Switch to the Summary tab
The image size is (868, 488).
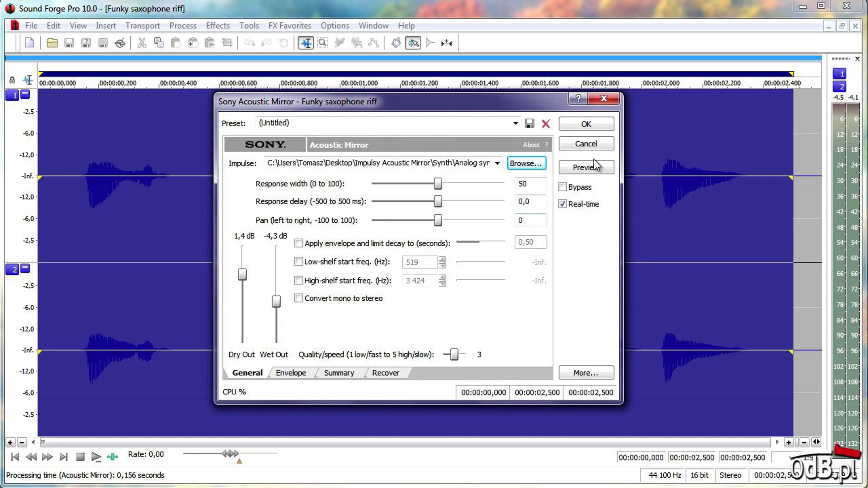pos(339,373)
